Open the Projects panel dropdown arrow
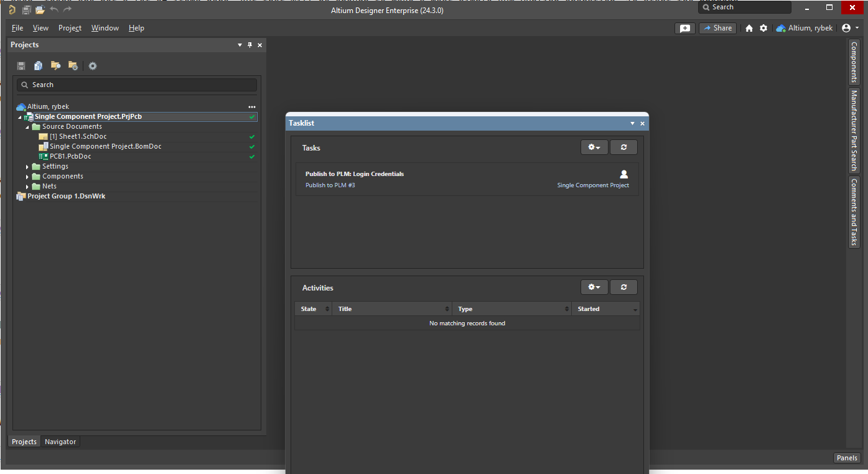Viewport: 868px width, 474px height. click(x=240, y=45)
